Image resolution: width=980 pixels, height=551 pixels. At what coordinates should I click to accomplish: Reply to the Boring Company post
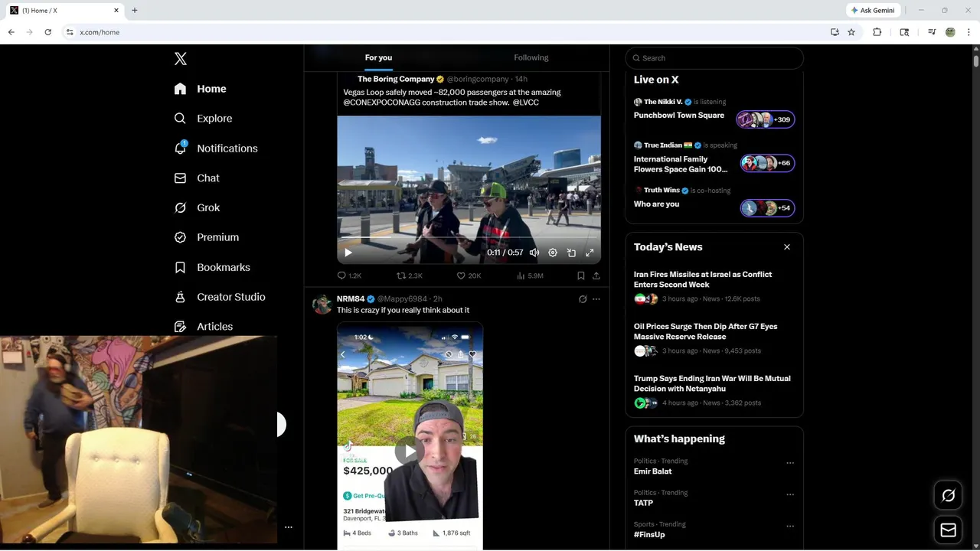[349, 275]
